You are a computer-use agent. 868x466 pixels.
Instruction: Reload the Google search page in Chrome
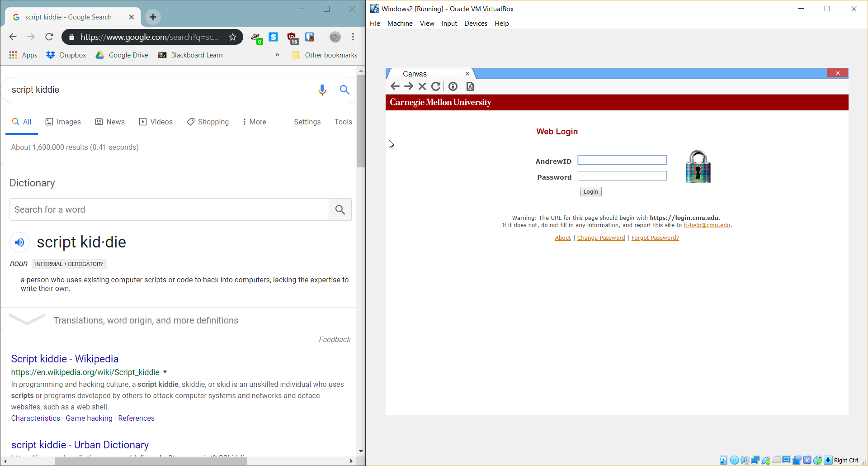tap(49, 37)
